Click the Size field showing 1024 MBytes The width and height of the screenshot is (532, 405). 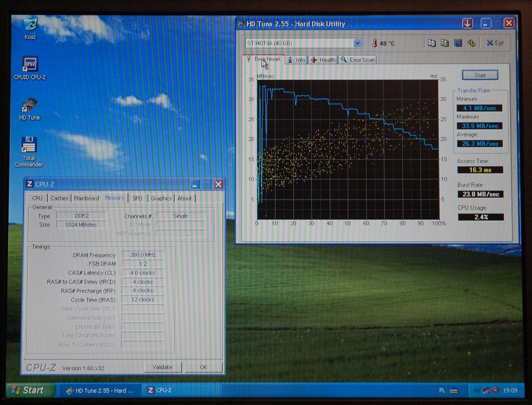(82, 225)
